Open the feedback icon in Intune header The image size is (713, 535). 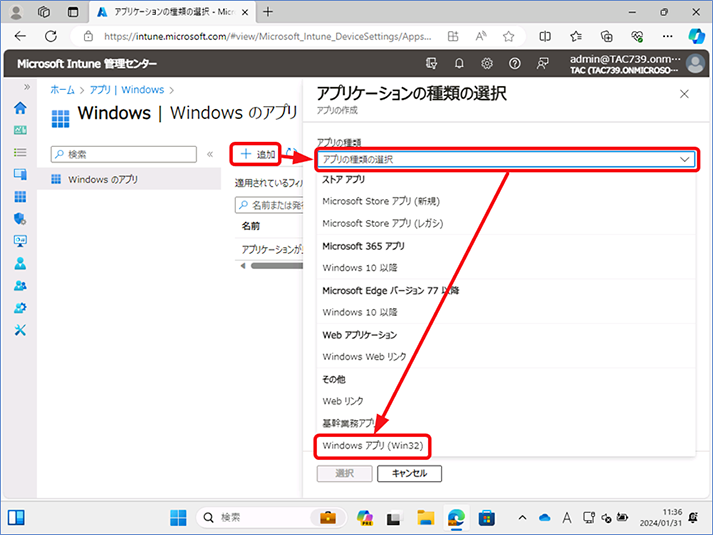pyautogui.click(x=542, y=64)
